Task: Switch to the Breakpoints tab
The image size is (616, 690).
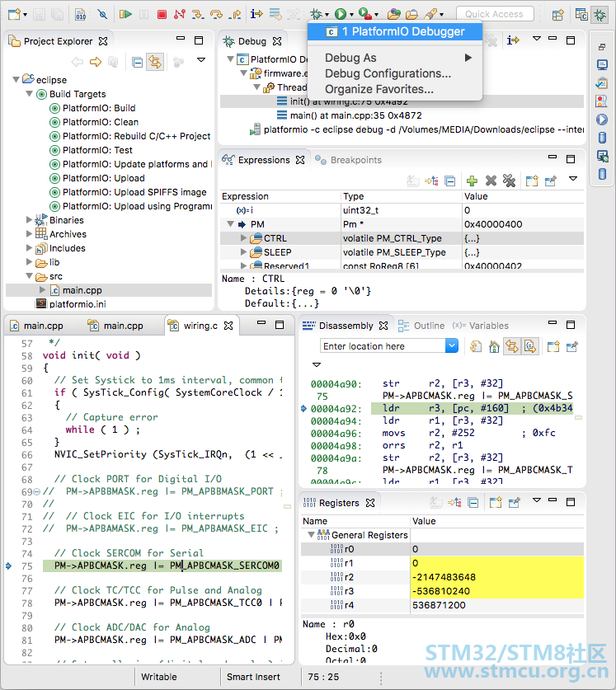Action: pos(355,160)
